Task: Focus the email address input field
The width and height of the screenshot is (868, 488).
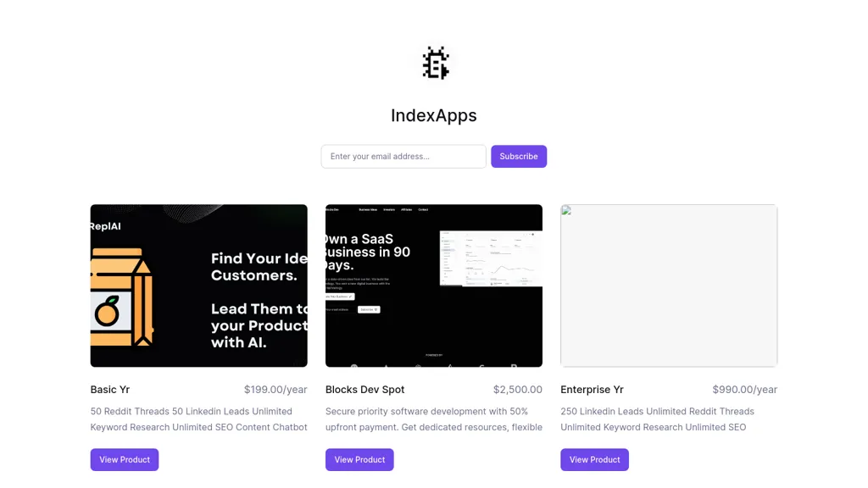Action: (x=403, y=157)
